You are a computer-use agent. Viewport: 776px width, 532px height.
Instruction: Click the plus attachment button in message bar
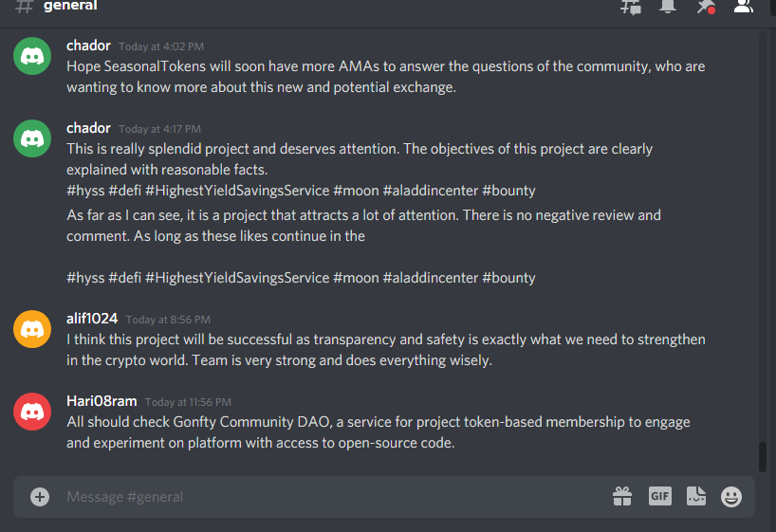40,497
